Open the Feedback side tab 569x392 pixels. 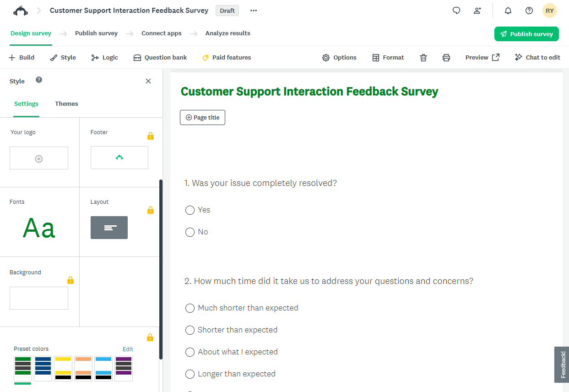point(562,365)
